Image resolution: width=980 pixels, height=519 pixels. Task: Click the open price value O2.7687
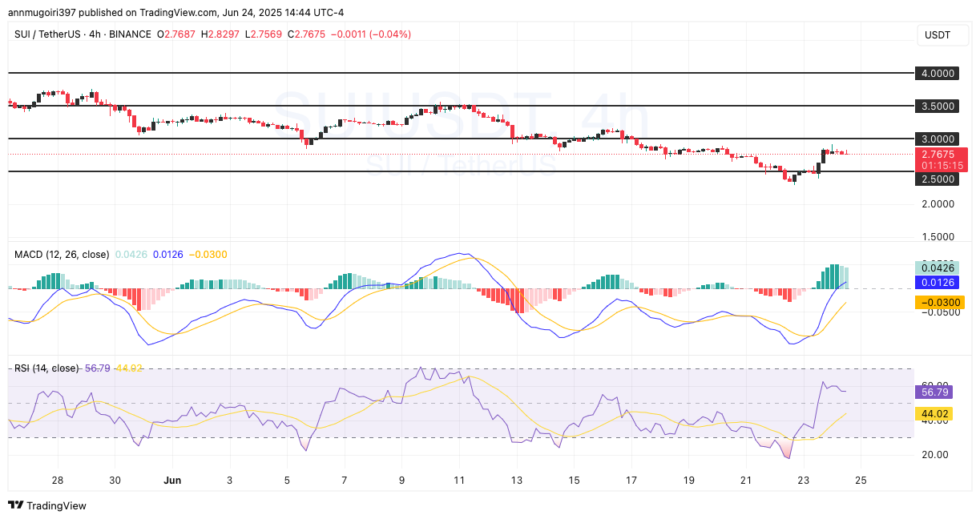pyautogui.click(x=176, y=34)
